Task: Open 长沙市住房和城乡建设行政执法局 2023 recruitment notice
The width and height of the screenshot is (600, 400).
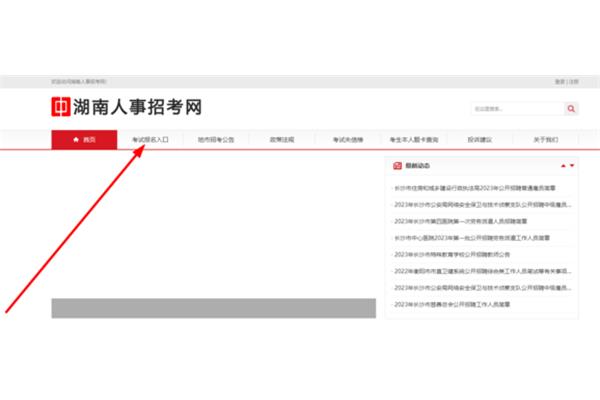Action: [474, 188]
